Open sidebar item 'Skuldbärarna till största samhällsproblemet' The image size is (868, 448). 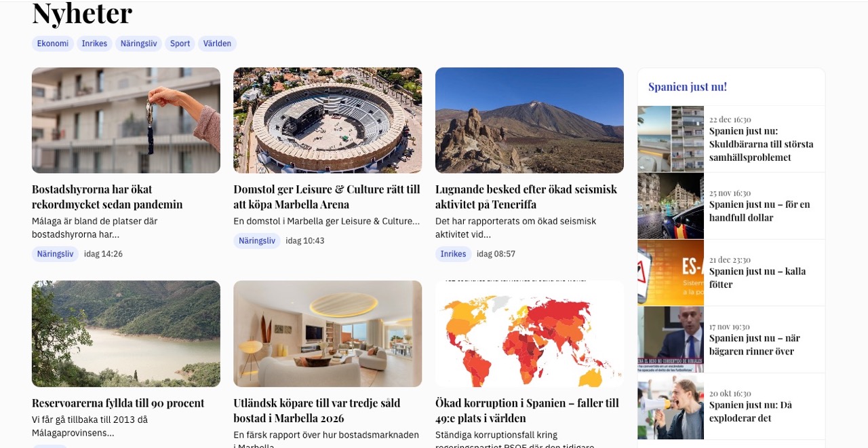pyautogui.click(x=761, y=144)
